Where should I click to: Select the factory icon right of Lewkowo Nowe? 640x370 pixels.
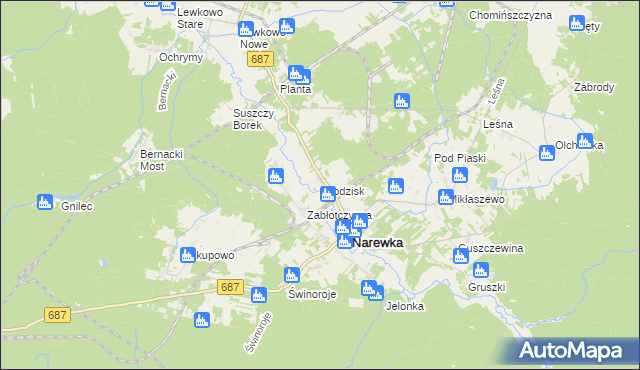287,26
